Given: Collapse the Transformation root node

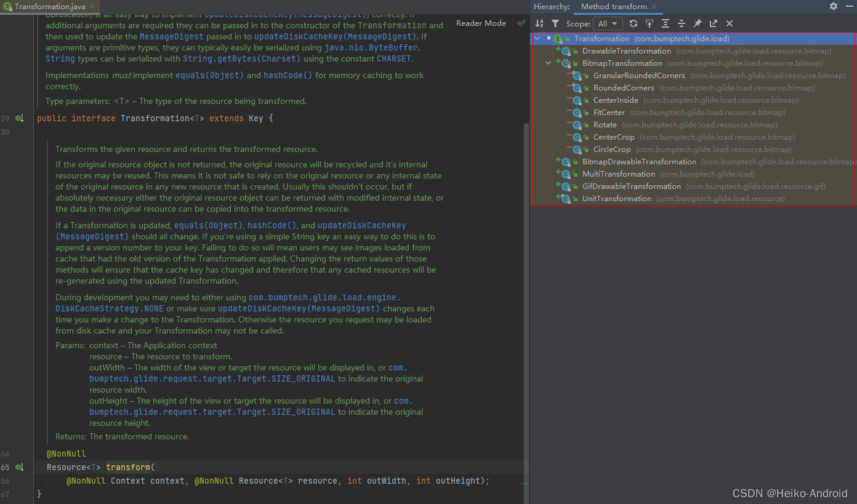Looking at the screenshot, I should [537, 38].
